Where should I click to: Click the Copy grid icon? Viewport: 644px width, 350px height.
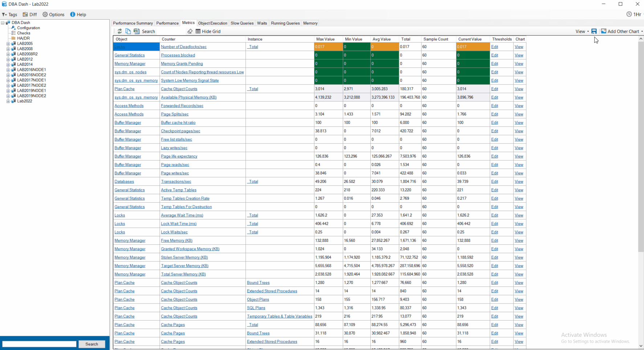[128, 31]
